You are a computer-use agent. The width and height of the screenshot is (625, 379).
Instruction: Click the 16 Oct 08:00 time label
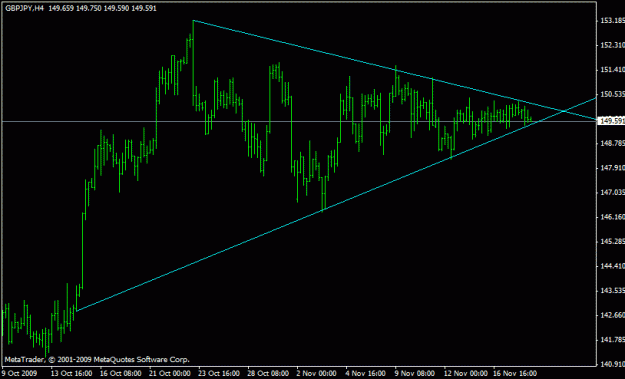click(x=120, y=373)
